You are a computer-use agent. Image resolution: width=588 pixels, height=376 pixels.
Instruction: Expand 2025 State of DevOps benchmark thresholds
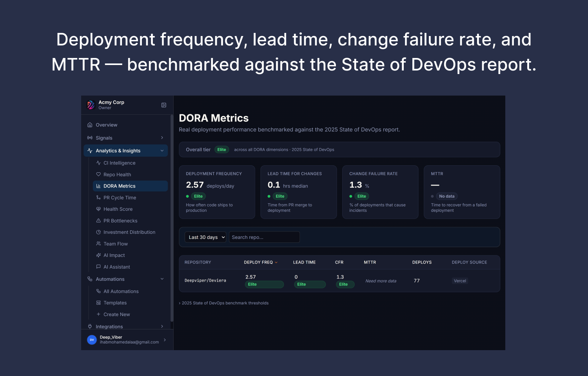(x=224, y=303)
